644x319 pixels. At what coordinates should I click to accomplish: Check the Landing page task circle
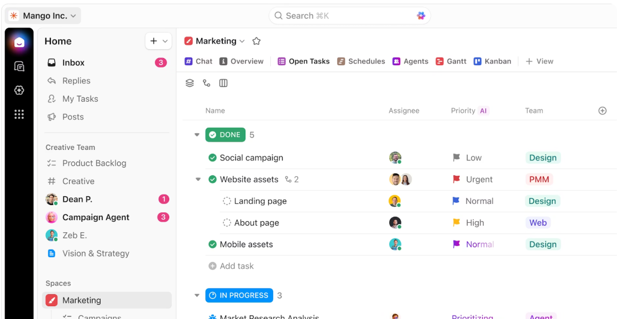point(227,201)
